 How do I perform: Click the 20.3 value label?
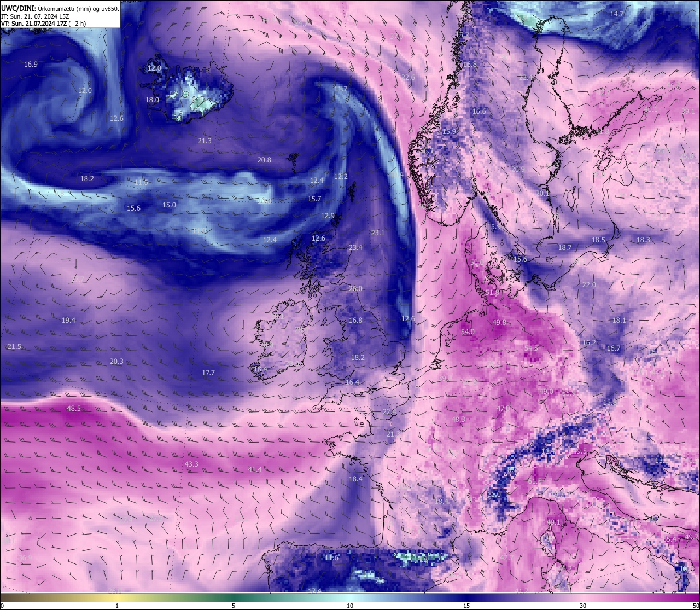click(x=116, y=362)
